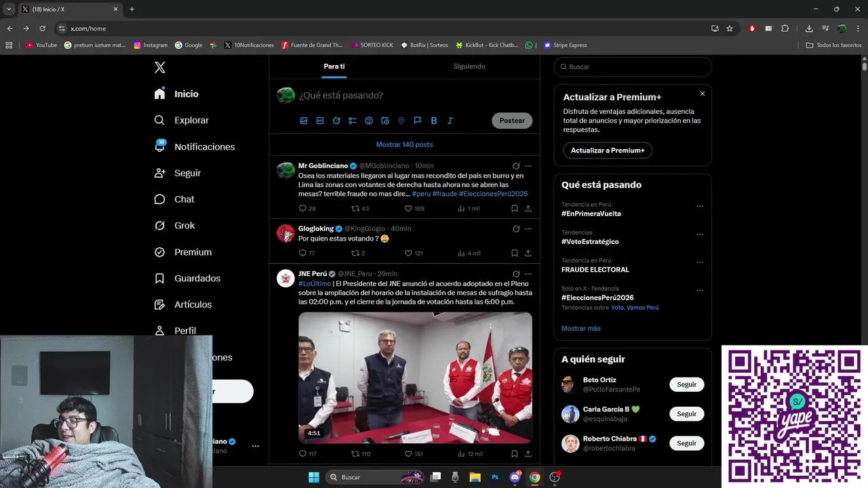Viewport: 868px width, 488px height.
Task: Open Premium in the left sidebar
Action: point(183,251)
